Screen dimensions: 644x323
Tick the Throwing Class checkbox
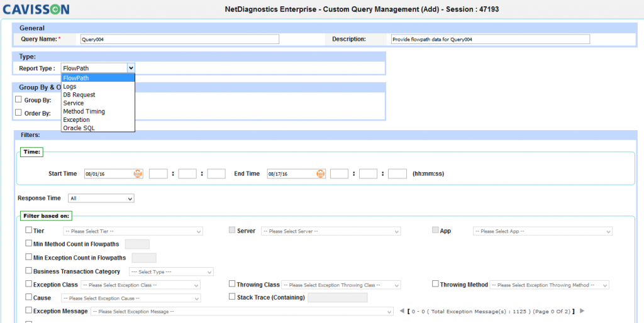tap(232, 283)
